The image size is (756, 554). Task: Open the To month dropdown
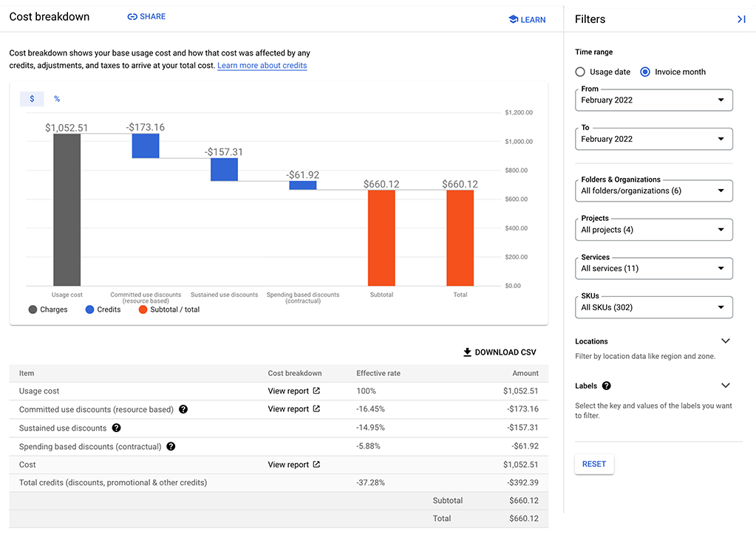click(x=654, y=139)
